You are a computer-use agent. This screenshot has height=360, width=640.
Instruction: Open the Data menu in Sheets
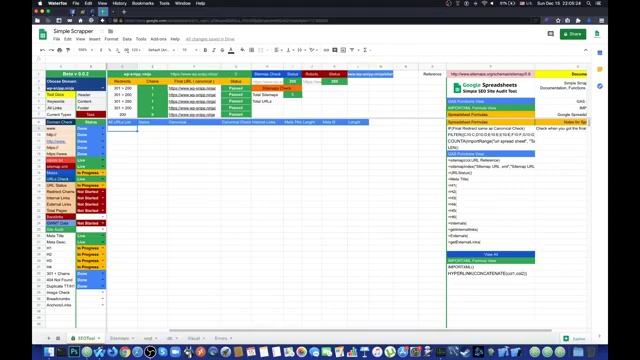[x=127, y=39]
